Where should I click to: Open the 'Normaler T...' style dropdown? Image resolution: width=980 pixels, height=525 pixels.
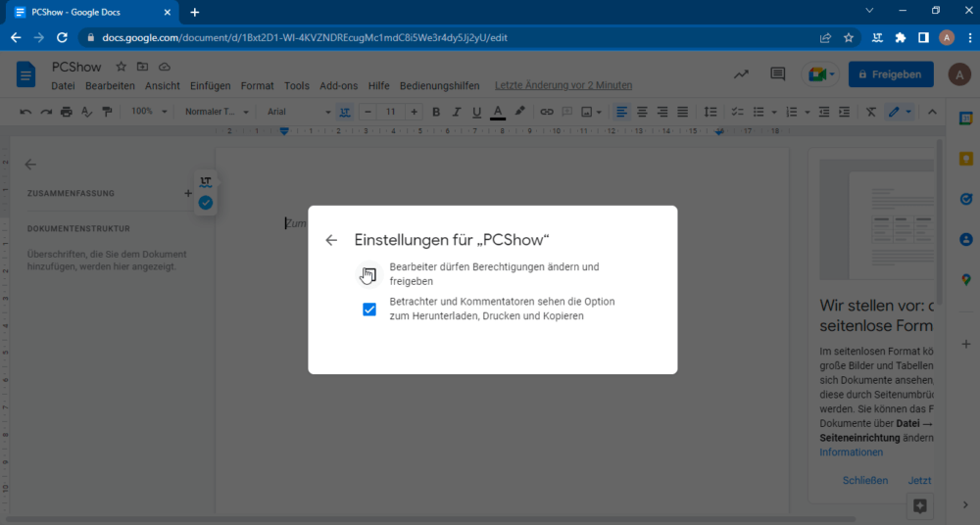[217, 112]
